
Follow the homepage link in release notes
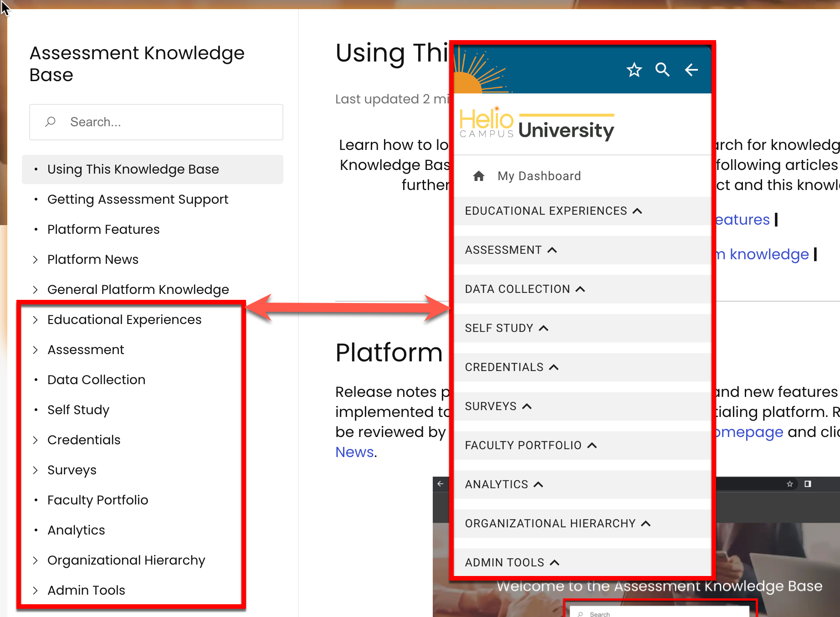749,432
